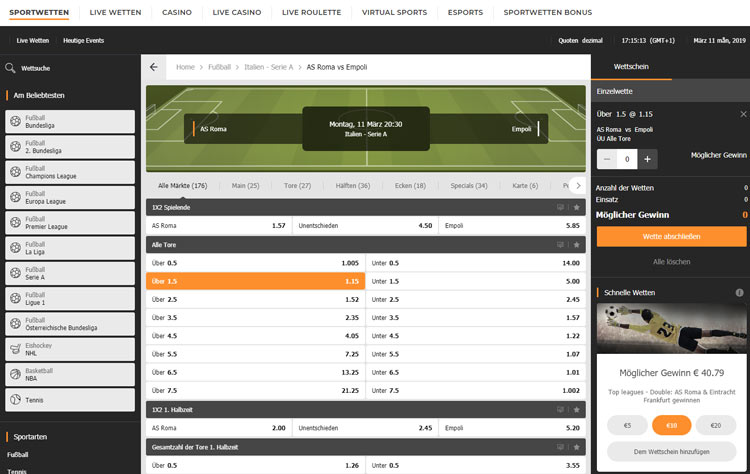The height and width of the screenshot is (474, 750).
Task: Favorite Gesamtzahl der Tore 1. Halbzeit star
Action: [x=576, y=447]
